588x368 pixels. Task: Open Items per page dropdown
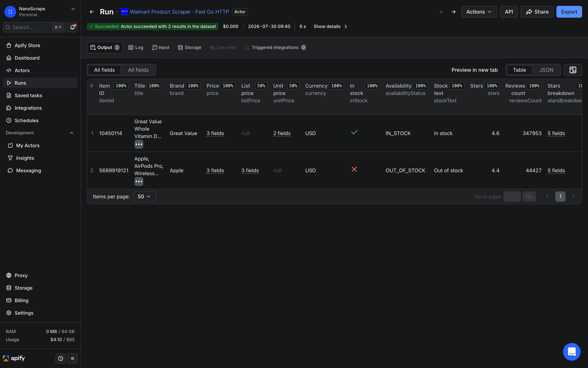tap(145, 197)
